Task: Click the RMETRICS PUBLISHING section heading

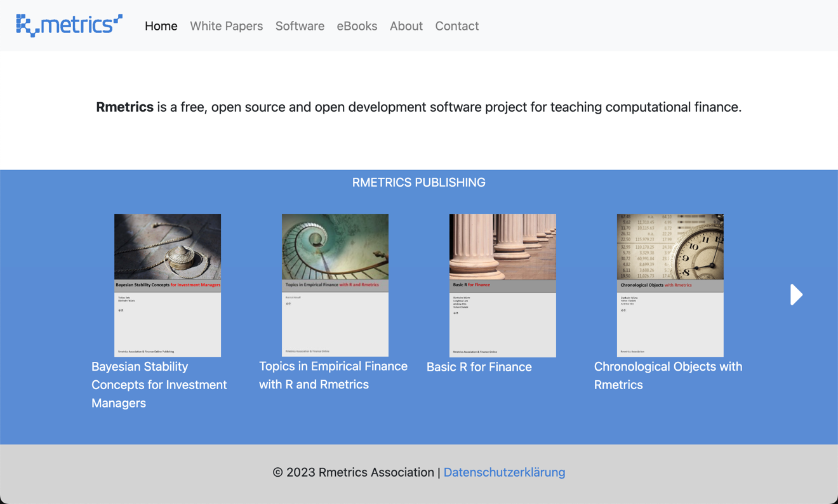Action: [x=419, y=183]
